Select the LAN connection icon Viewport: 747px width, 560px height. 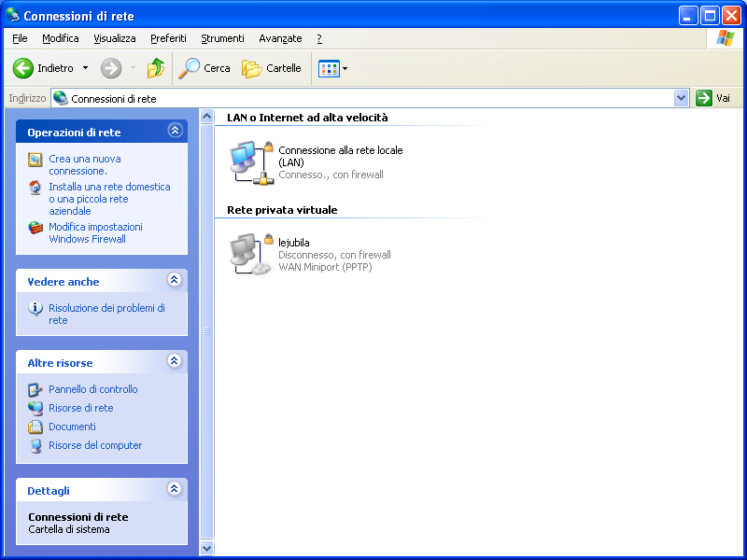(x=252, y=162)
